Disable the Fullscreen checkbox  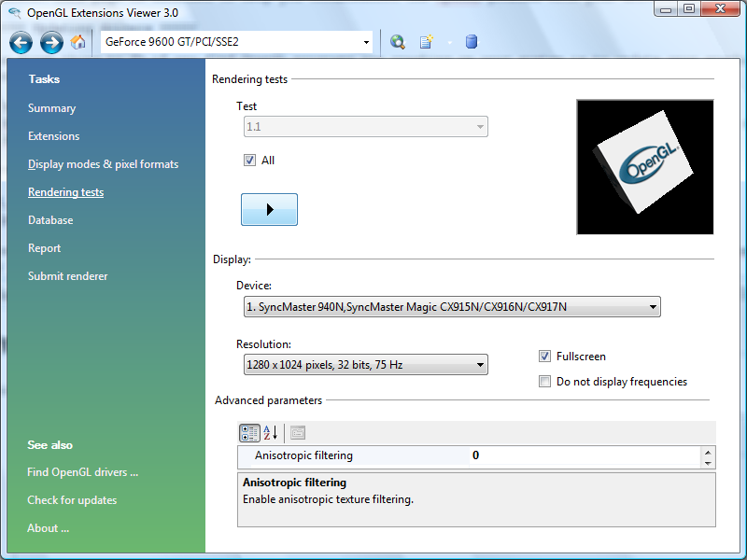545,357
